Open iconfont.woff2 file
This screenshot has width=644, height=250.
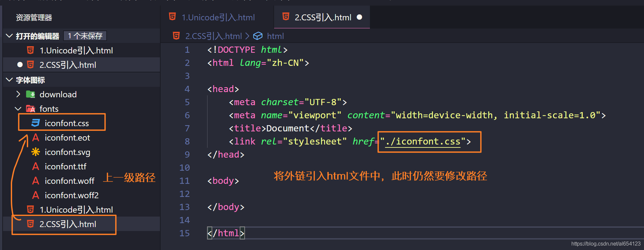pos(72,195)
